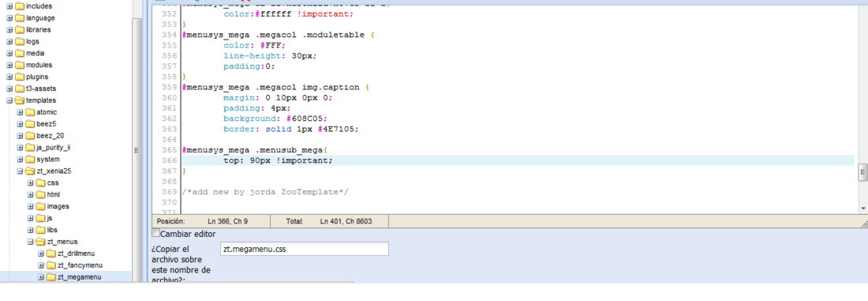The width and height of the screenshot is (868, 301).
Task: Click the atomic folder icon
Action: tap(30, 112)
